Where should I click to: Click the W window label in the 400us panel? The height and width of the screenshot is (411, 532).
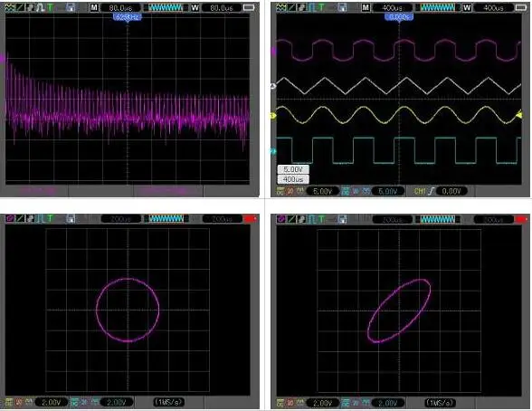[x=467, y=7]
